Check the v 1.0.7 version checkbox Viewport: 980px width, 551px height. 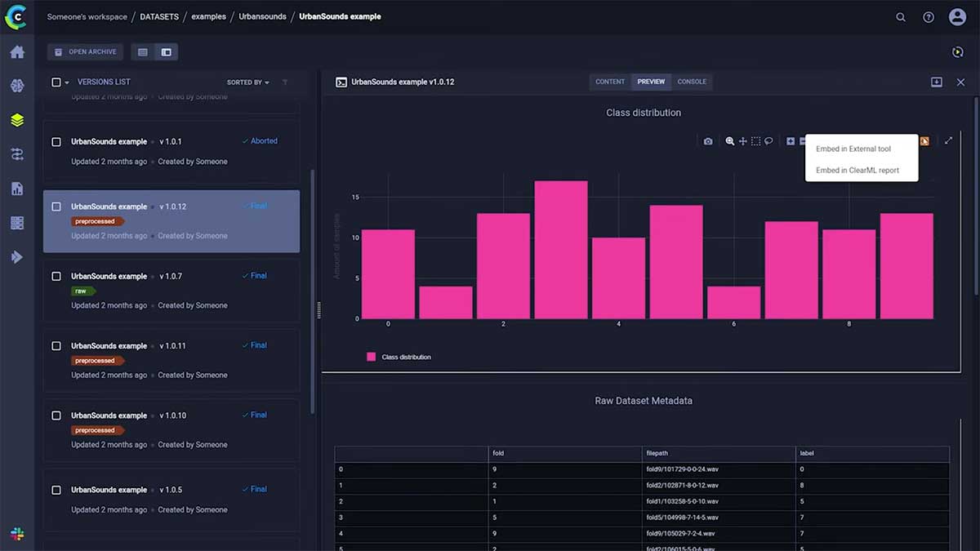click(x=56, y=277)
